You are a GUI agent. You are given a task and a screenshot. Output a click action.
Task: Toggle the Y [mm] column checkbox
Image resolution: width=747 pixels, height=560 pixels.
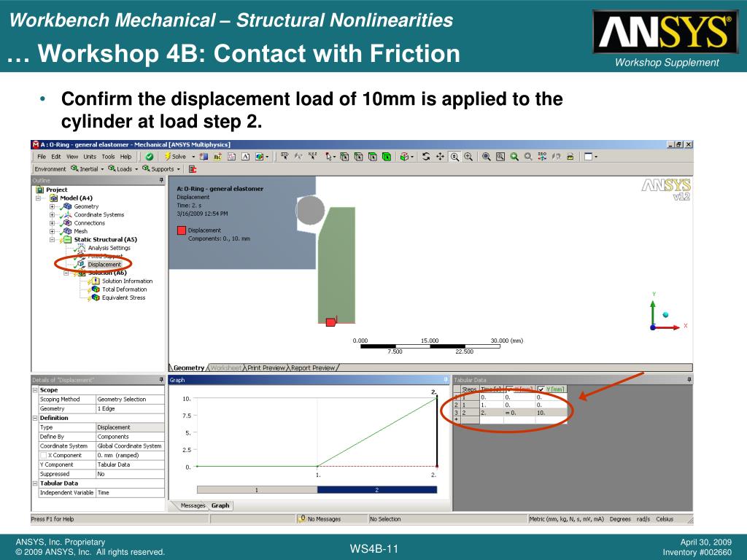point(541,389)
